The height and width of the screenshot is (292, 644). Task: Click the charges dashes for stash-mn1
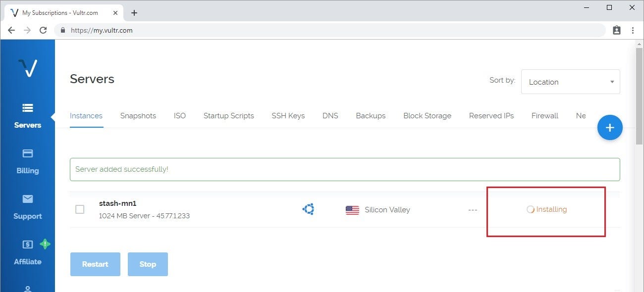(x=473, y=210)
